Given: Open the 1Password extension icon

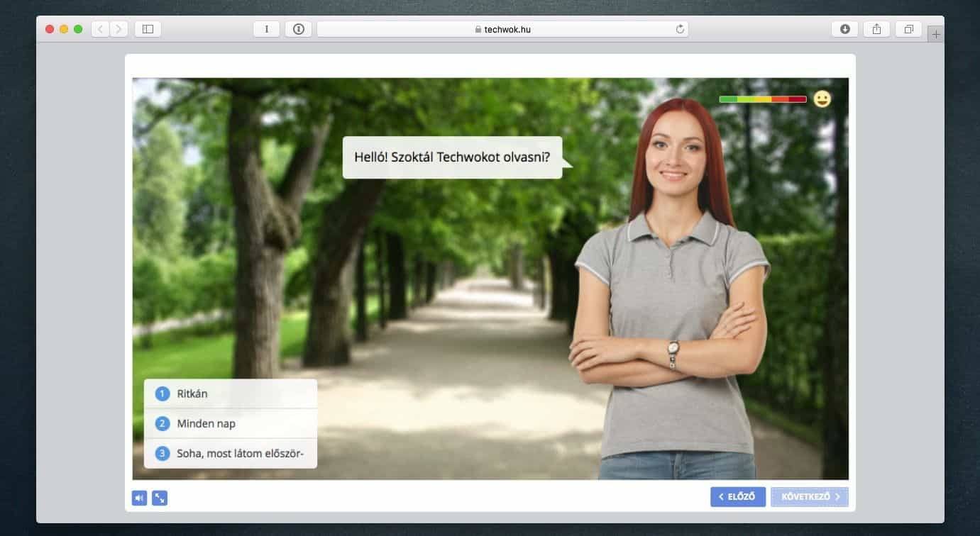Looking at the screenshot, I should pos(298,29).
